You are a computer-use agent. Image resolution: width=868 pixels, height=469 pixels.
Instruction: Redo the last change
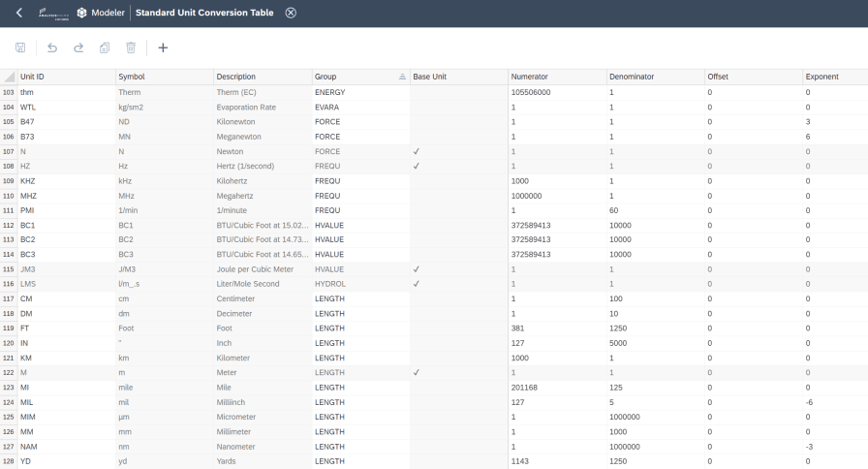click(78, 47)
